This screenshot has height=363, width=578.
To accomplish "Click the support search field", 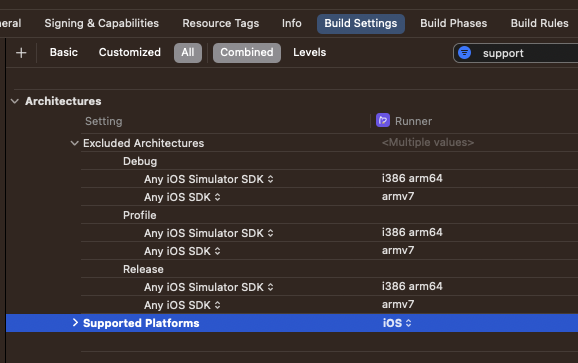I will pyautogui.click(x=516, y=53).
